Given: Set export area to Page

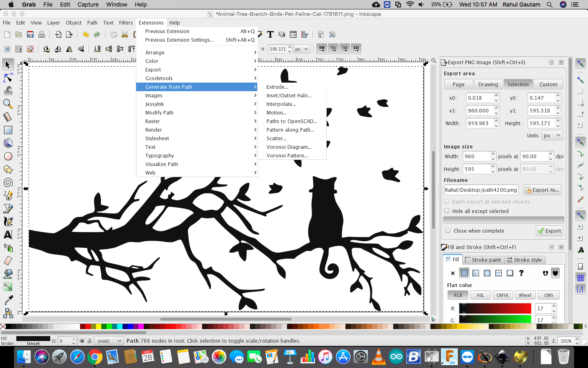Looking at the screenshot, I should [459, 84].
